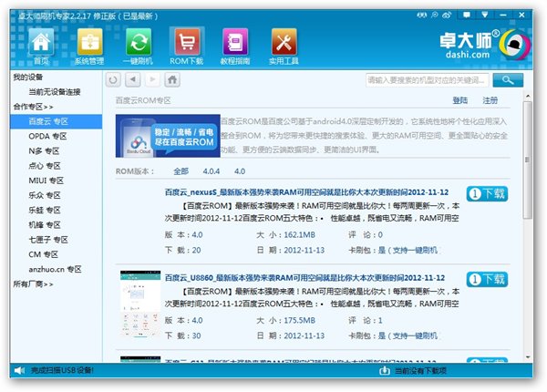Click the first title bar social icon
547x392 pixels.
tap(422, 15)
